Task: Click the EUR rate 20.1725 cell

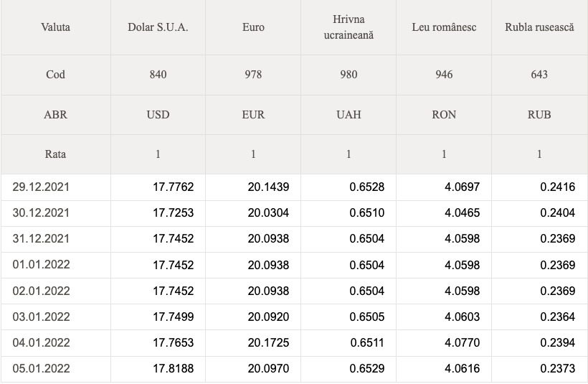Action: (253, 342)
